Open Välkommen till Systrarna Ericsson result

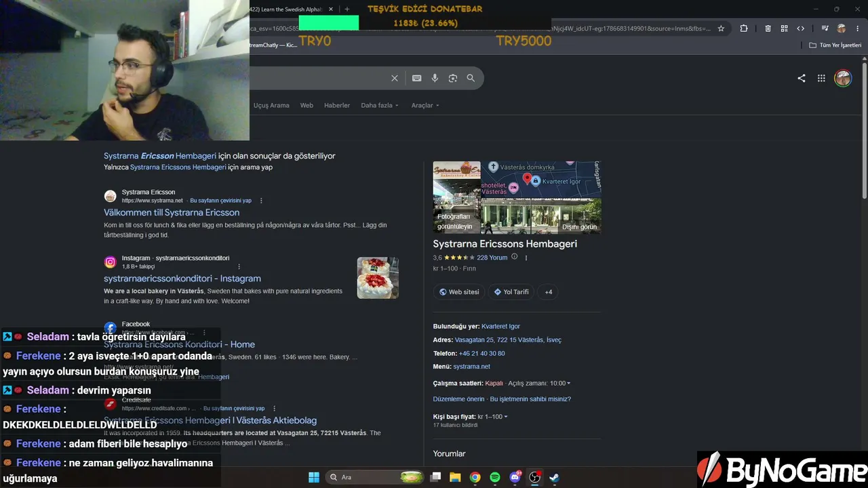(172, 212)
